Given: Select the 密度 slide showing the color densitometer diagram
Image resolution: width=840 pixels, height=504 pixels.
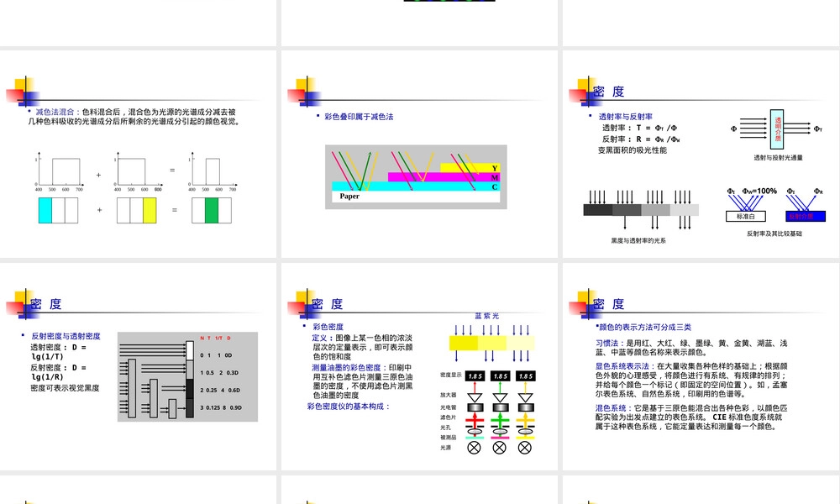Looking at the screenshot, I should click(419, 366).
